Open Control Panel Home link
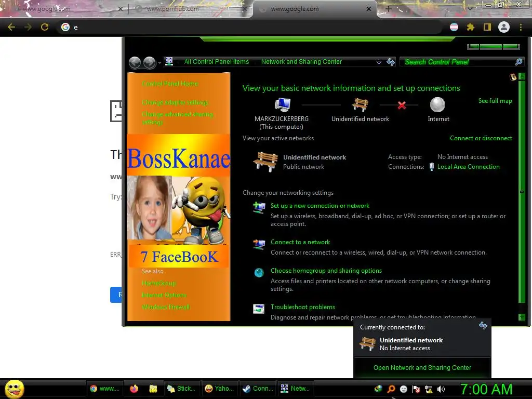The image size is (532, 399). [x=170, y=84]
